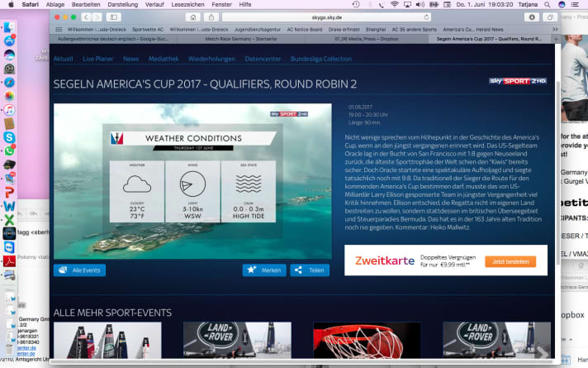Open the Bundesliga Collection navigation item
588x368 pixels.
coord(321,59)
